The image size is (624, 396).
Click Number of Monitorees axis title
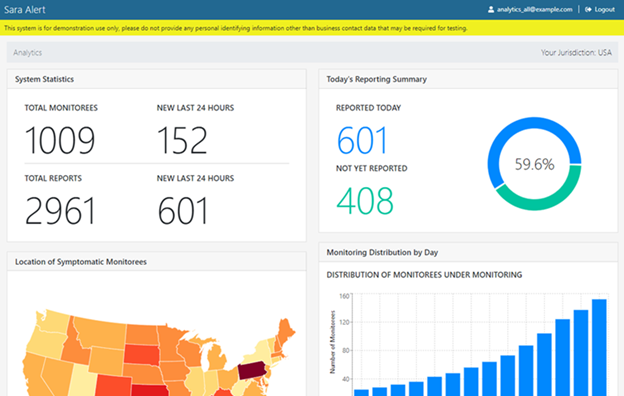[332, 342]
